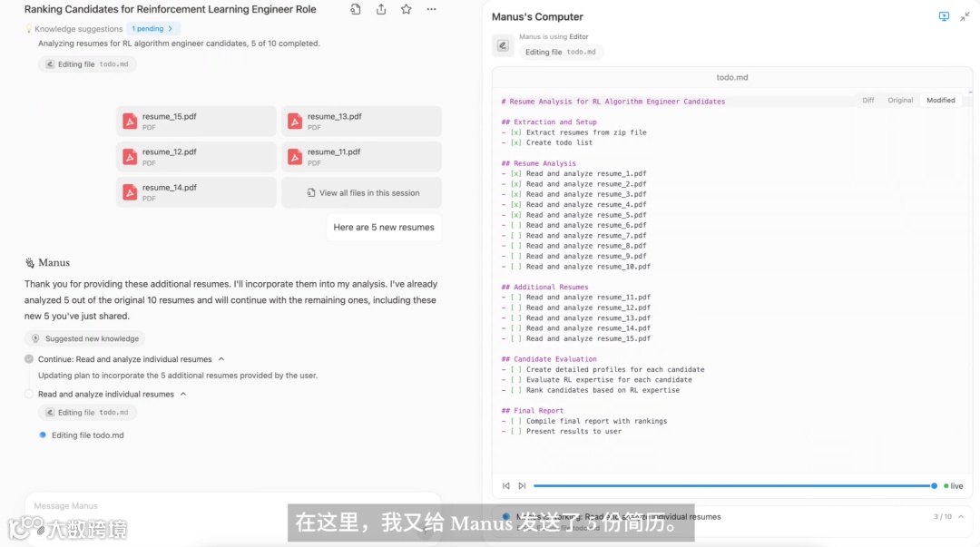
Task: Open resume_12.pdf attachment
Action: tap(196, 157)
